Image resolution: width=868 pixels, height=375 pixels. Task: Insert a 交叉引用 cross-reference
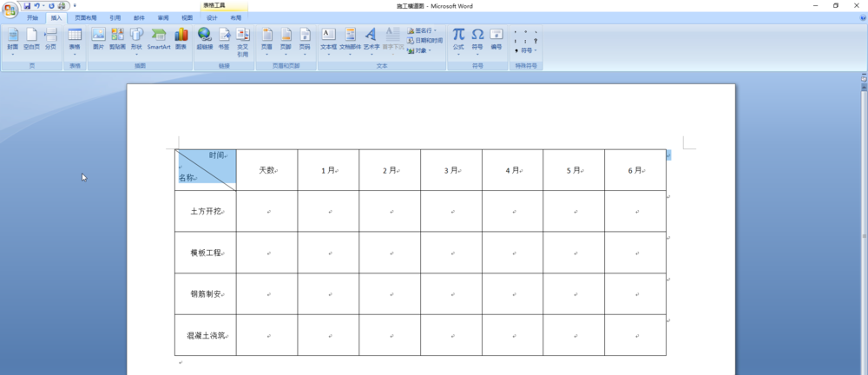pos(243,43)
